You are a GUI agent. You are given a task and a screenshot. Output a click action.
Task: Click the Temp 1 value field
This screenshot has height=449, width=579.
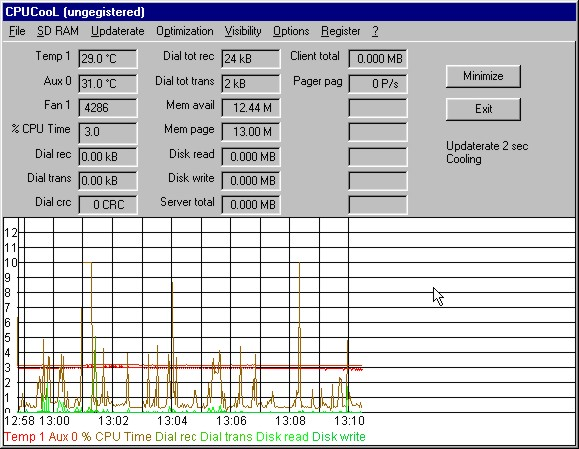(x=108, y=59)
